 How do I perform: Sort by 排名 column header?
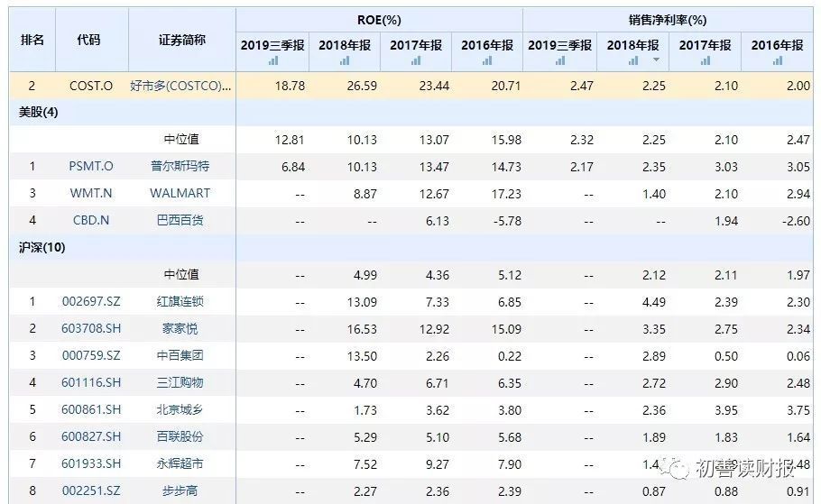(32, 40)
